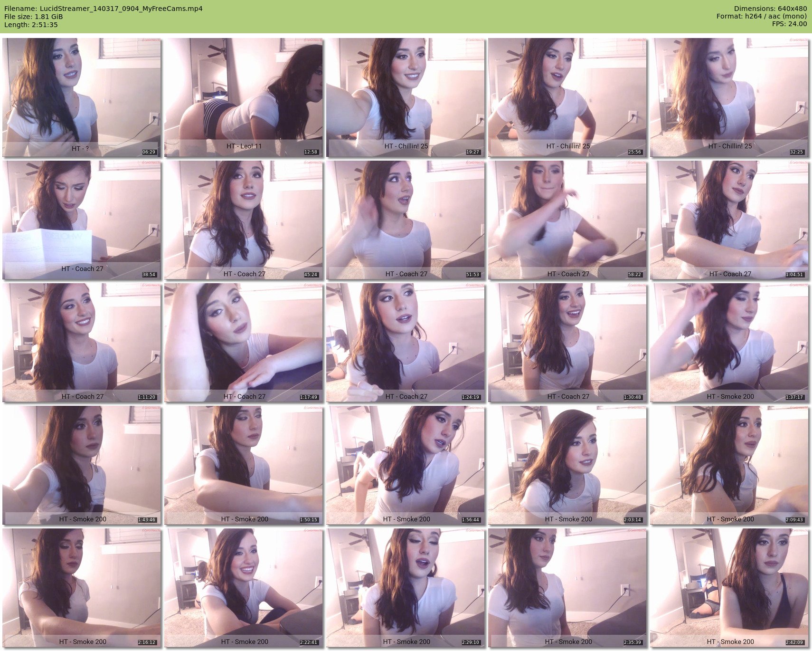Select the thumbnail timestamped 1:56:44
812x651 pixels.
coord(405,465)
